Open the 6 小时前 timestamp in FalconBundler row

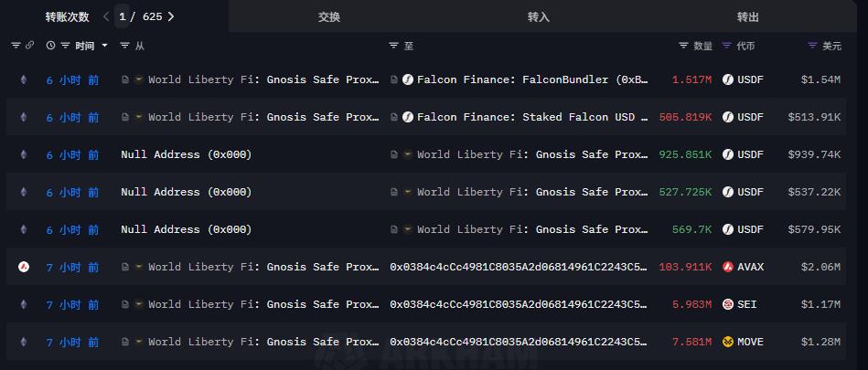click(72, 80)
